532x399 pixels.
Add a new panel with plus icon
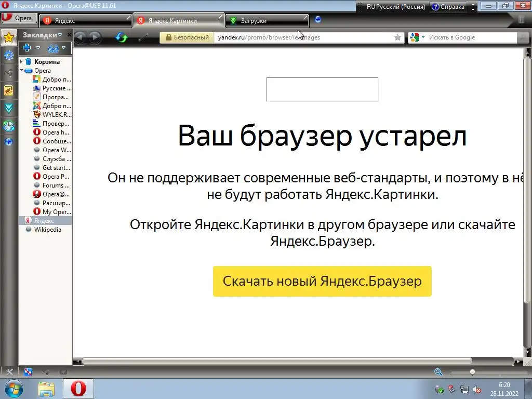click(8, 142)
